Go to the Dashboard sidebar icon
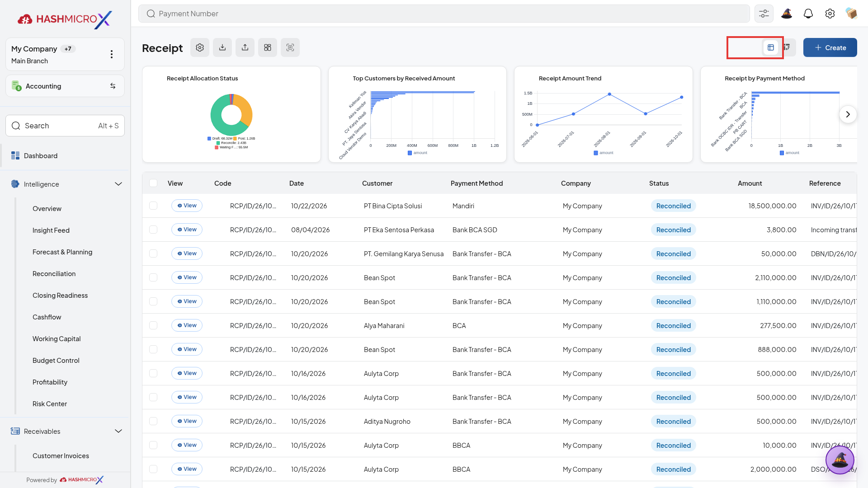868x488 pixels. [x=15, y=155]
